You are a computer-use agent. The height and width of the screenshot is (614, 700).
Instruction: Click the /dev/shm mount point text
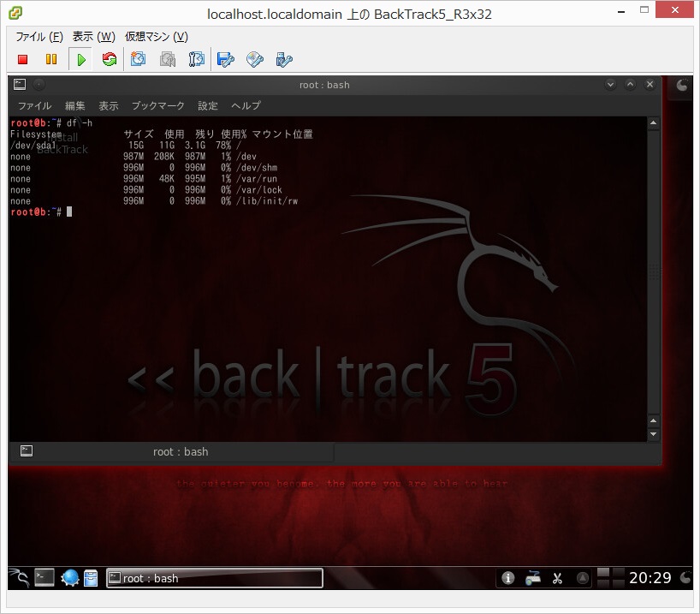point(257,168)
